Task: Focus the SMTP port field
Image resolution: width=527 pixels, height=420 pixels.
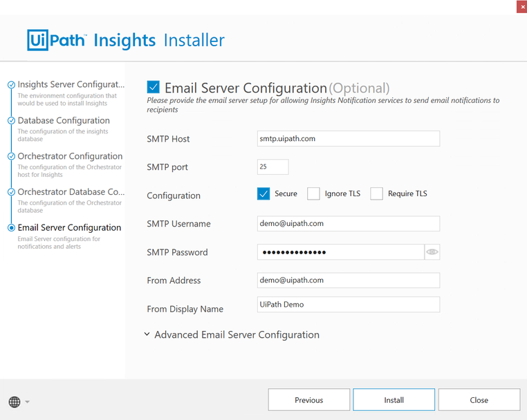Action: click(273, 167)
